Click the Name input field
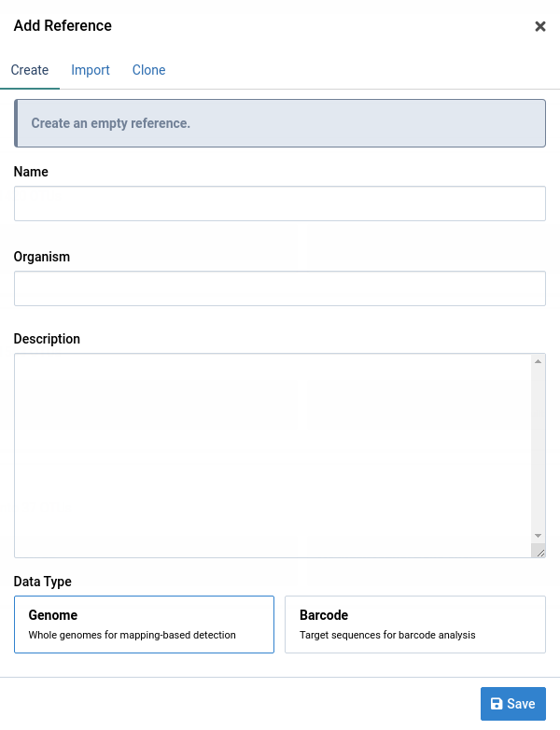The width and height of the screenshot is (560, 730). [280, 204]
